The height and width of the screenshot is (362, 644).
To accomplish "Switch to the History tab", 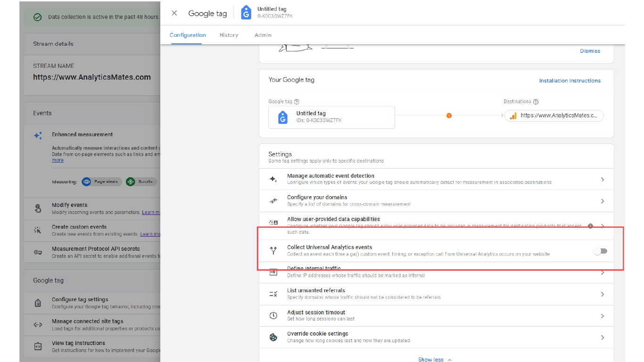I will [229, 35].
